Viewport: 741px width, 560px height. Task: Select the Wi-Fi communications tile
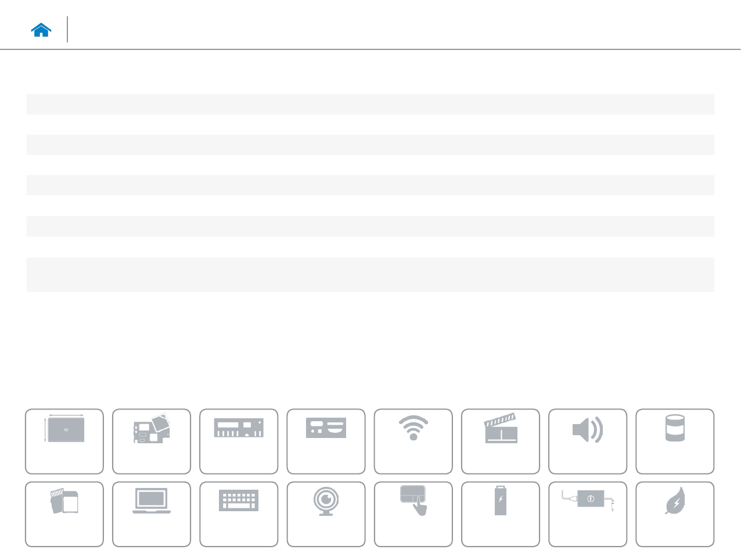coord(413,441)
